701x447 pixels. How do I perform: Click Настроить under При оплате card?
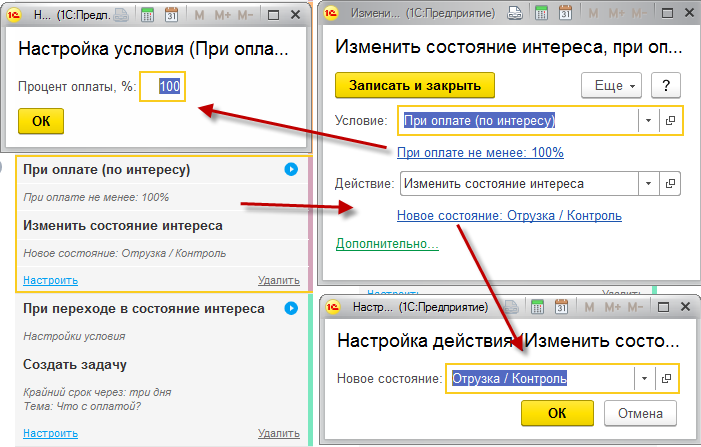[x=51, y=280]
